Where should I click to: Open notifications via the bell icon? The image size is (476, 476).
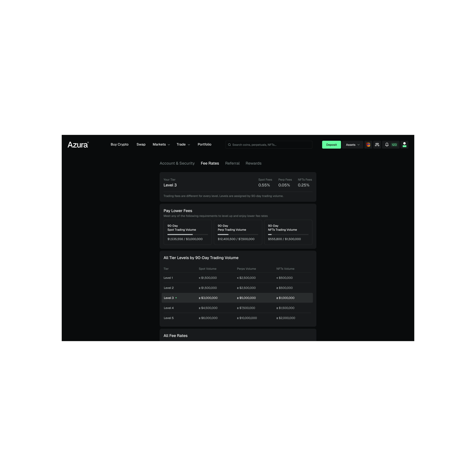click(x=387, y=145)
